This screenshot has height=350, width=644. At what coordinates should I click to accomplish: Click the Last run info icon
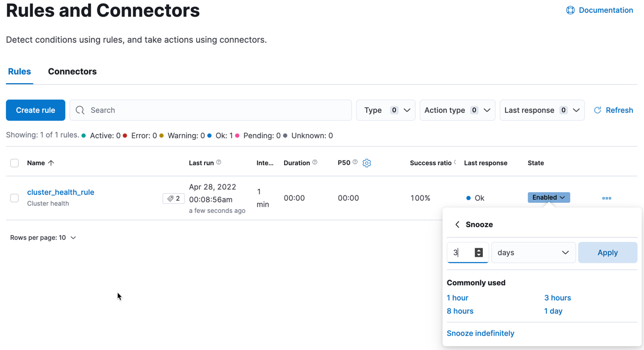coord(219,163)
